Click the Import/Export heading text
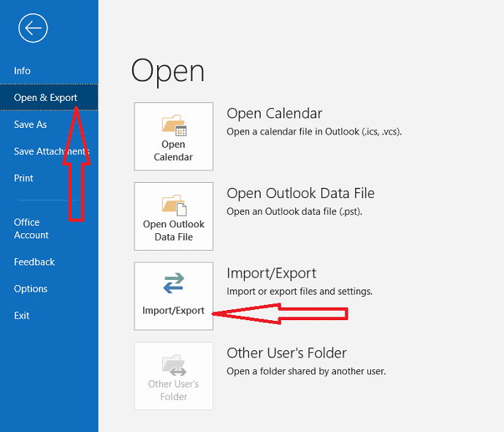The width and height of the screenshot is (504, 432). pyautogui.click(x=271, y=273)
